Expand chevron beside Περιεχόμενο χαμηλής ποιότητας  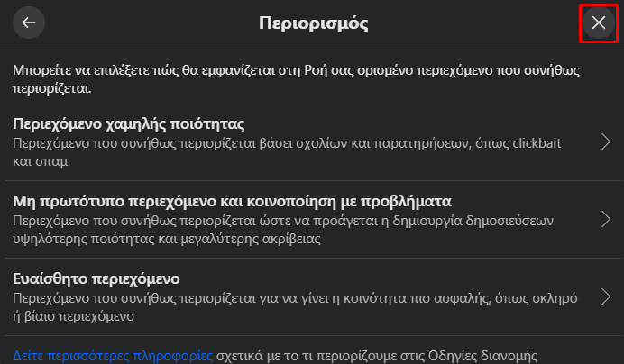pyautogui.click(x=606, y=141)
